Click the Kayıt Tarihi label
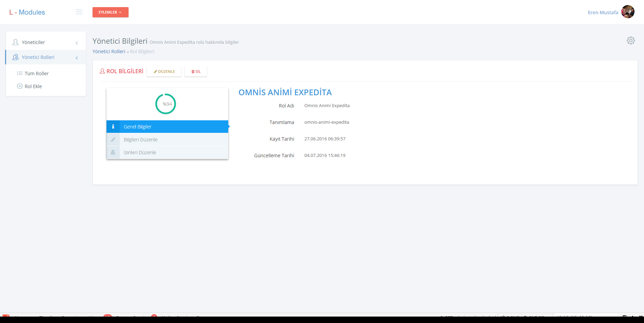Image resolution: width=644 pixels, height=323 pixels. click(282, 139)
